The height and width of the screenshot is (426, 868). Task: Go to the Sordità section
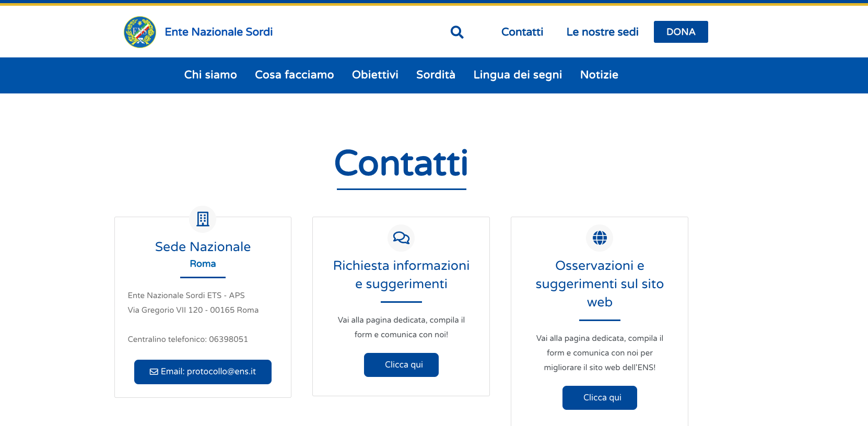[436, 75]
